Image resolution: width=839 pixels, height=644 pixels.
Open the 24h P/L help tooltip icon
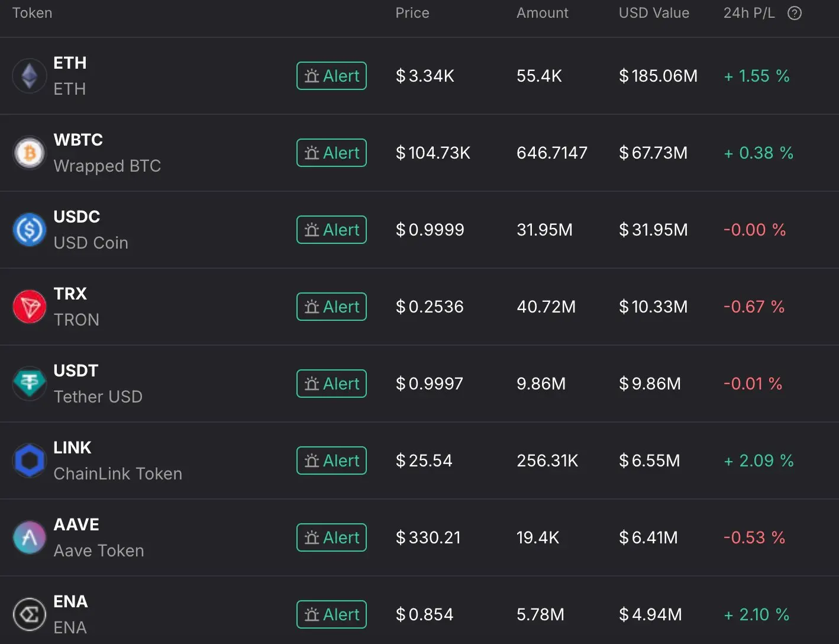tap(795, 13)
